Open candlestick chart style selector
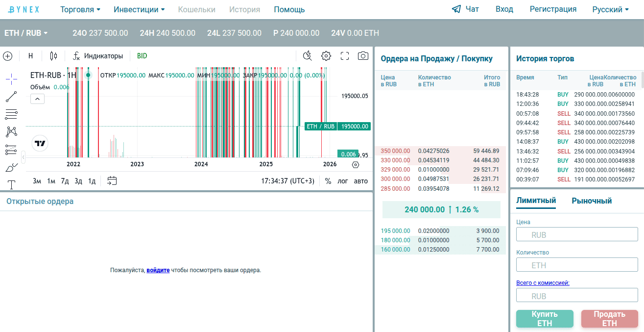 pos(53,56)
